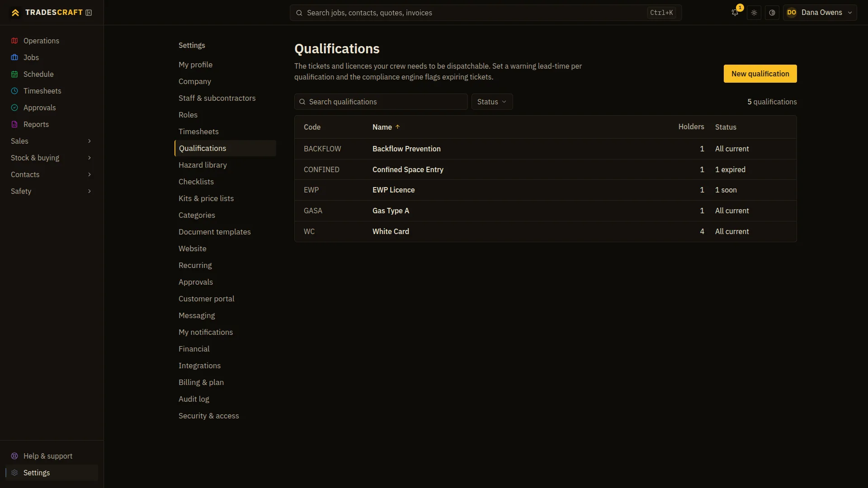The height and width of the screenshot is (488, 868).
Task: Click the magnifier icon in global search
Action: coord(299,13)
